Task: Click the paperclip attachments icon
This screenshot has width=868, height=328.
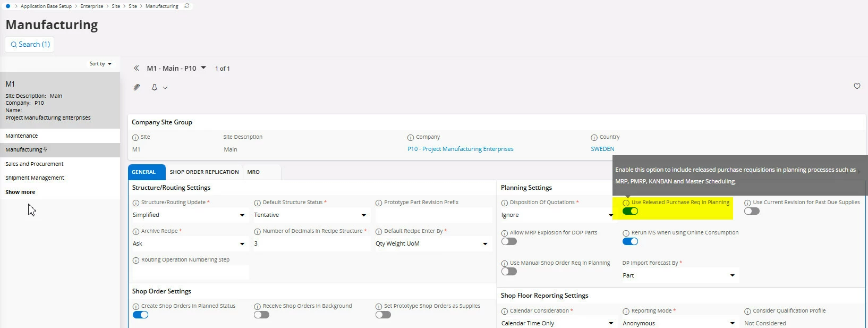Action: coord(137,87)
